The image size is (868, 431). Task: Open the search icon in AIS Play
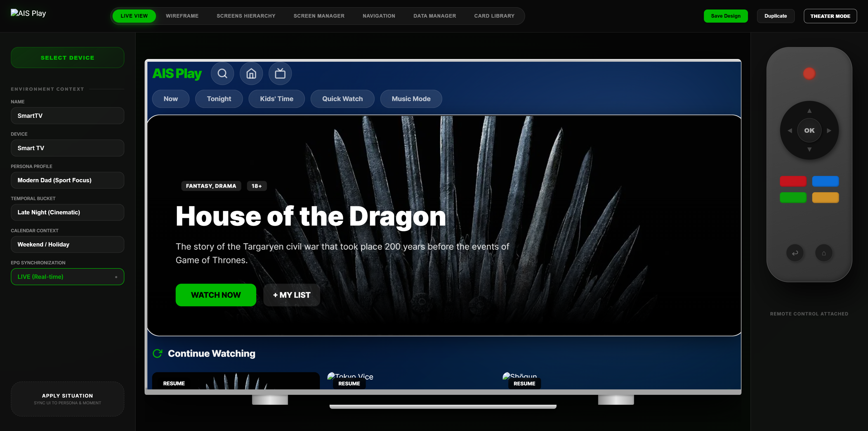coord(222,73)
